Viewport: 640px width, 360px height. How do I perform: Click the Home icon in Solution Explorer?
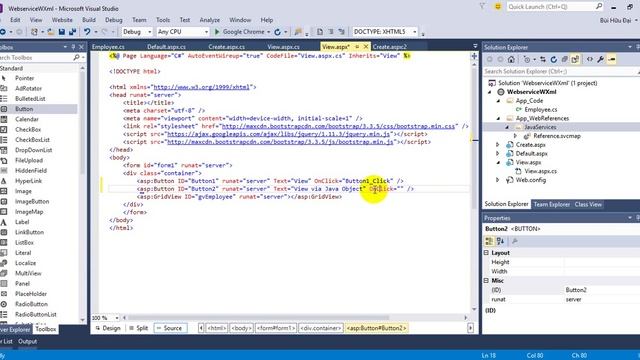(511, 60)
